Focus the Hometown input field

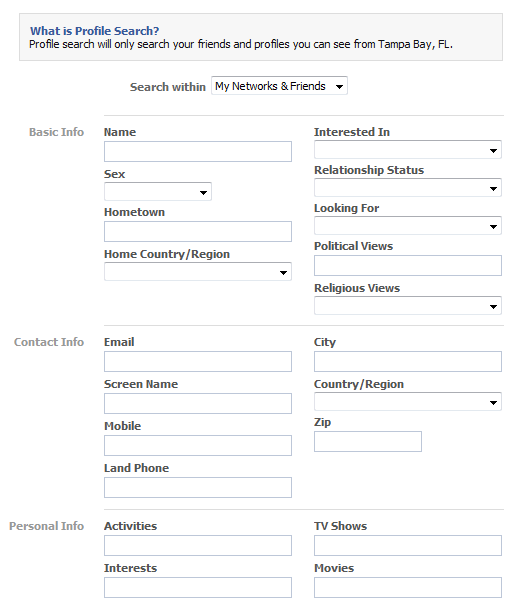pos(198,232)
